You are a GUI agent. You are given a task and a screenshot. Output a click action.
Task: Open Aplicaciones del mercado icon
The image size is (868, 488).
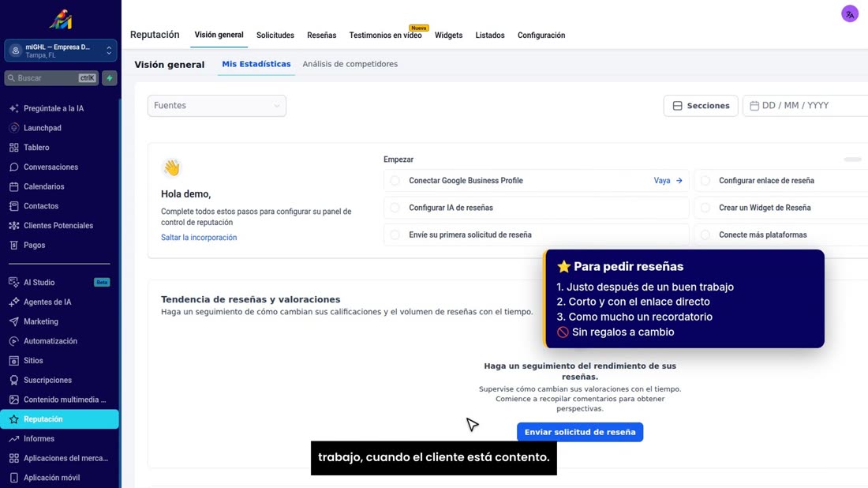click(x=14, y=458)
